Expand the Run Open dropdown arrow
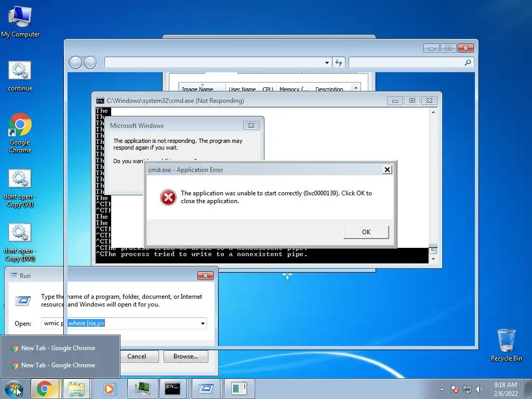The image size is (532, 399). (x=203, y=323)
